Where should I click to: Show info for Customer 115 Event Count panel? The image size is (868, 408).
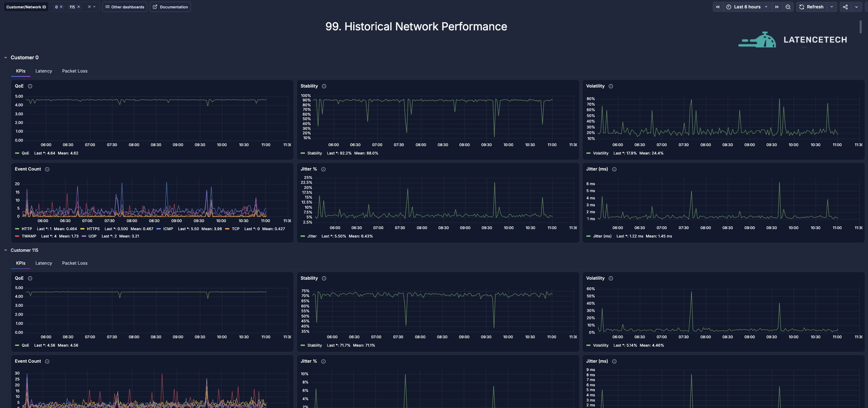[x=47, y=361]
